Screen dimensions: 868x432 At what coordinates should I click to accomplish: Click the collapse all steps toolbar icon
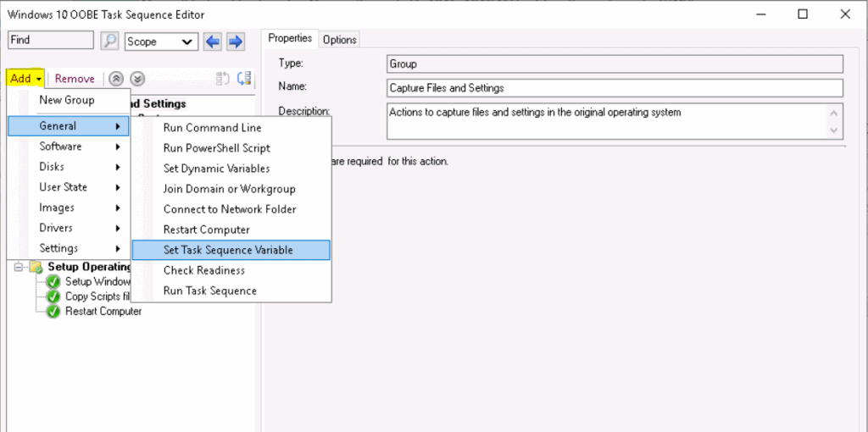(244, 79)
